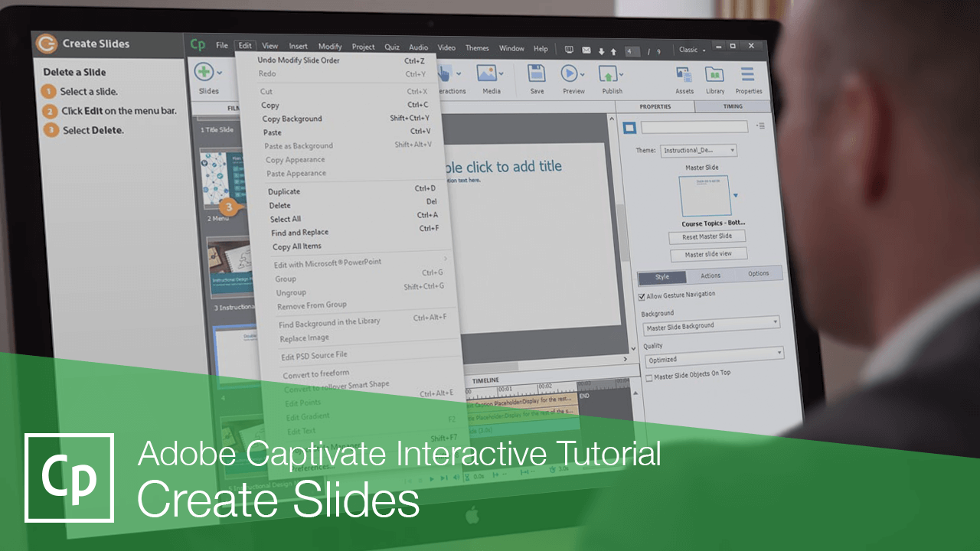980x551 pixels.
Task: Click the Media picture icon
Action: pyautogui.click(x=486, y=73)
